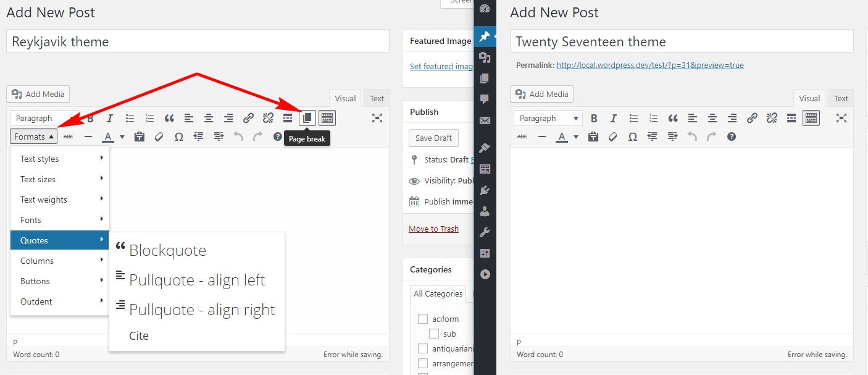Click Page break icon in Reykjavik editor

pos(307,118)
